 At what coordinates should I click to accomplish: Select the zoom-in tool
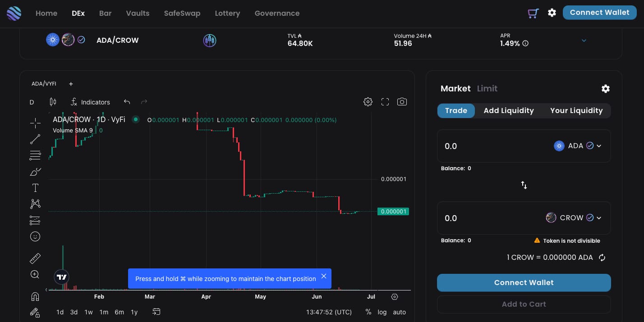[x=35, y=274]
